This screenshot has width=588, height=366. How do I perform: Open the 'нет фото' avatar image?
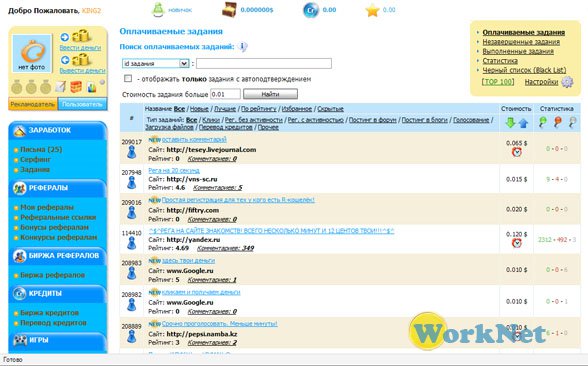click(x=32, y=53)
